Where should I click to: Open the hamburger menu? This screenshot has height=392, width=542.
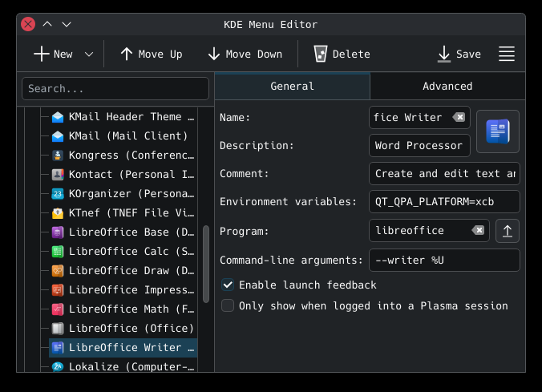[x=507, y=54]
